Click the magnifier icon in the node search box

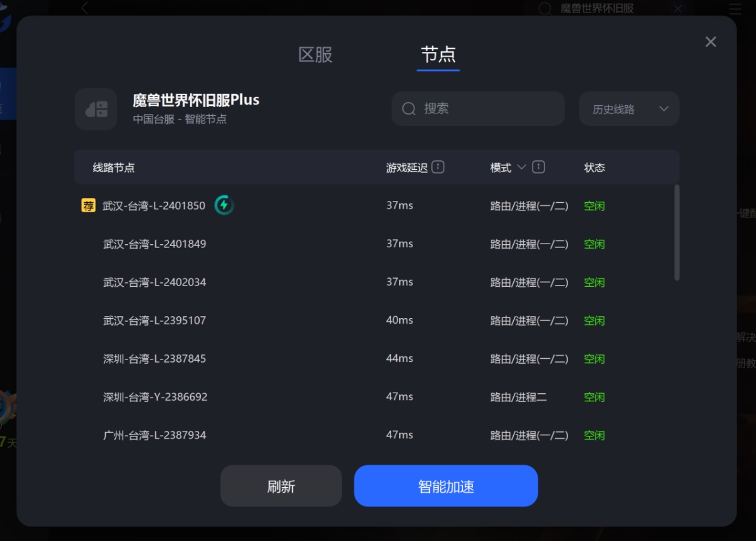(x=408, y=108)
